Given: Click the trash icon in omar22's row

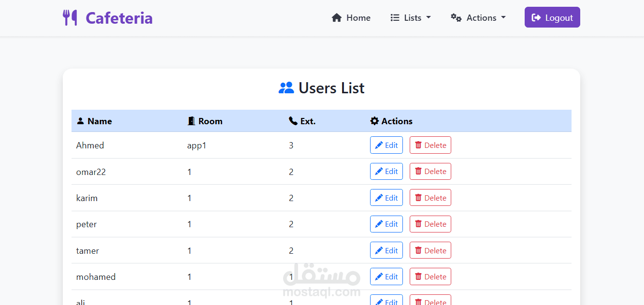Looking at the screenshot, I should (418, 171).
